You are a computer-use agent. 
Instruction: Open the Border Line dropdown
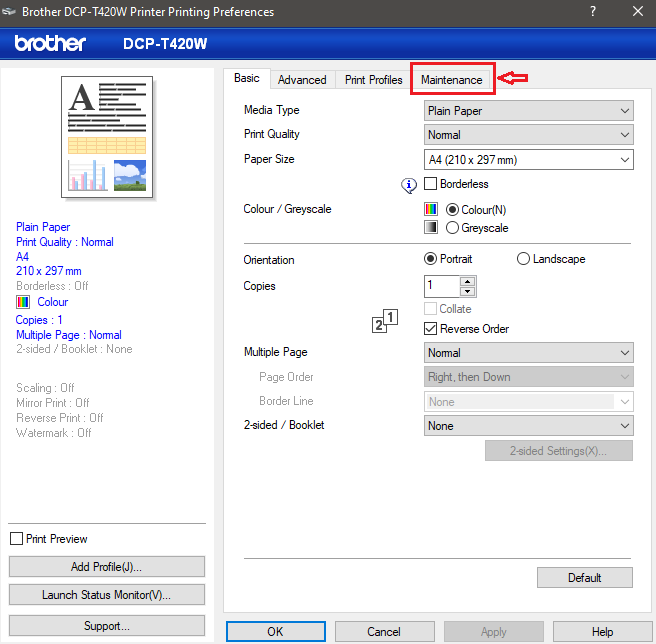528,402
